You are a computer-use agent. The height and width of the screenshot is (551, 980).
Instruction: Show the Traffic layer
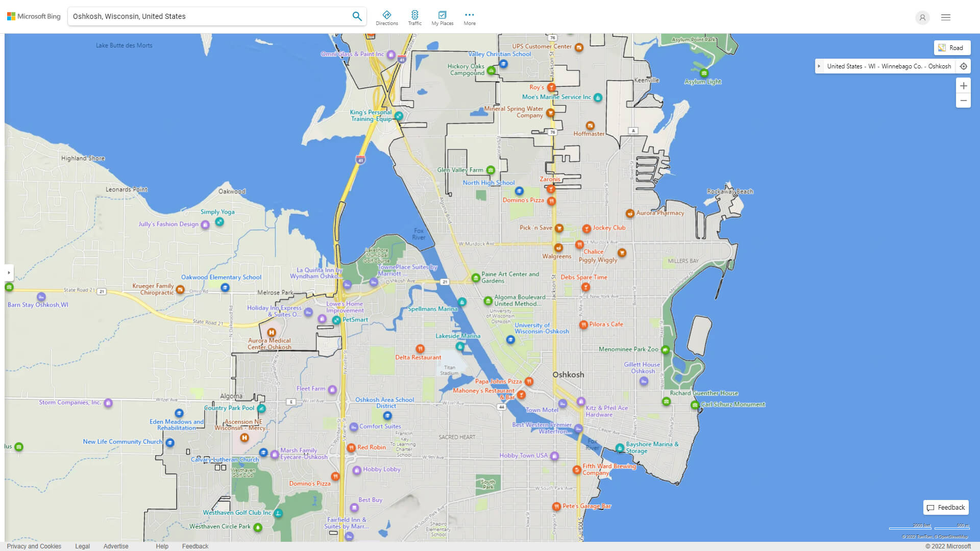[x=414, y=18]
